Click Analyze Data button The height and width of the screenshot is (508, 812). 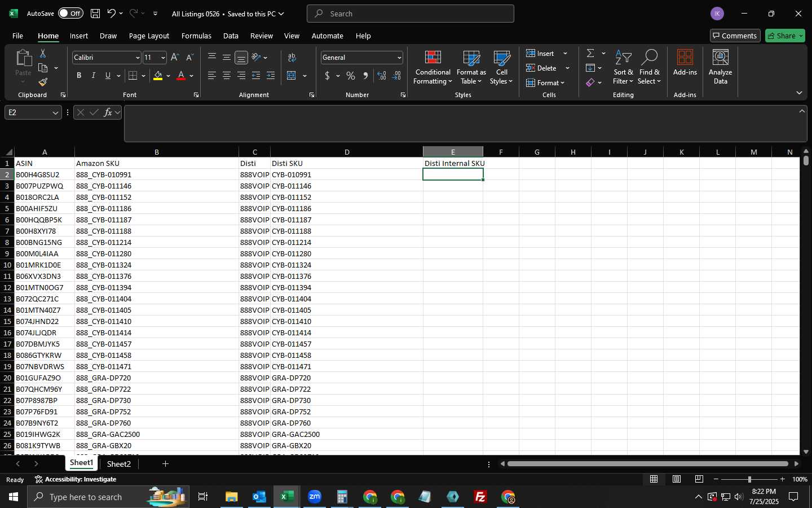pyautogui.click(x=720, y=67)
